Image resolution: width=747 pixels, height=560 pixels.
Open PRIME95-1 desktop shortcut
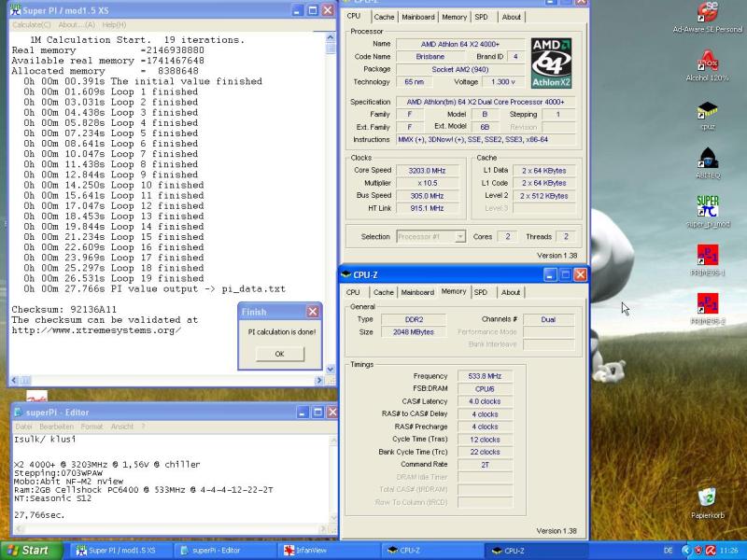(708, 255)
